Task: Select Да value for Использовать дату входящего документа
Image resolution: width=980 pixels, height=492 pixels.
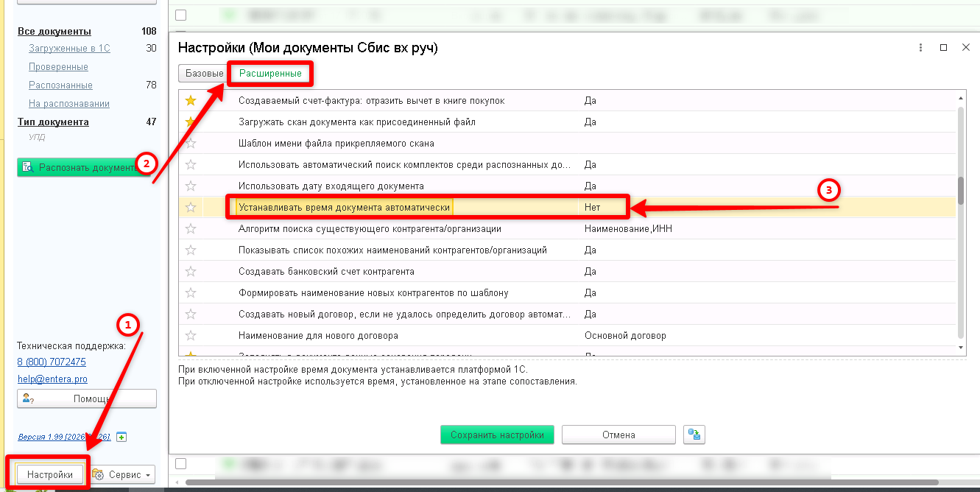Action: tap(591, 186)
